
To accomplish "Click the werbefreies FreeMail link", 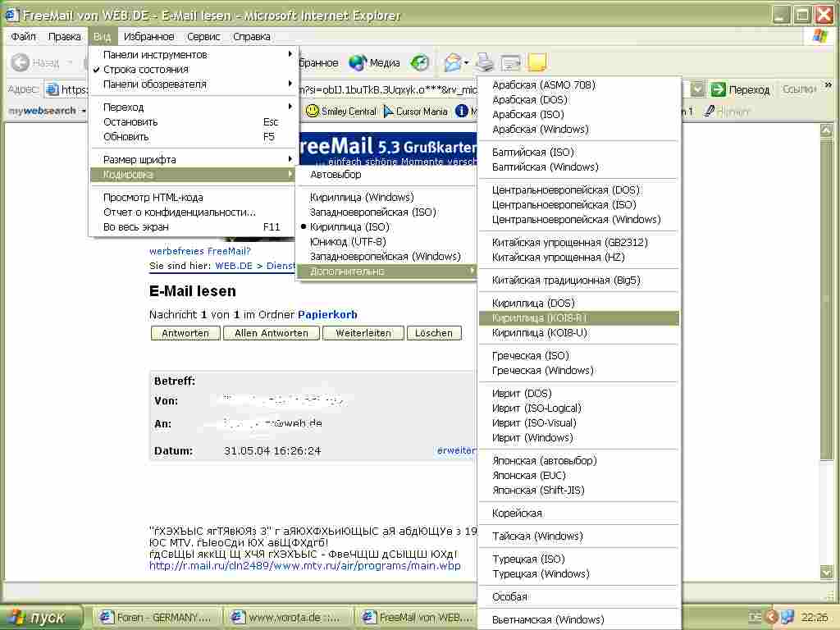I will [x=200, y=251].
